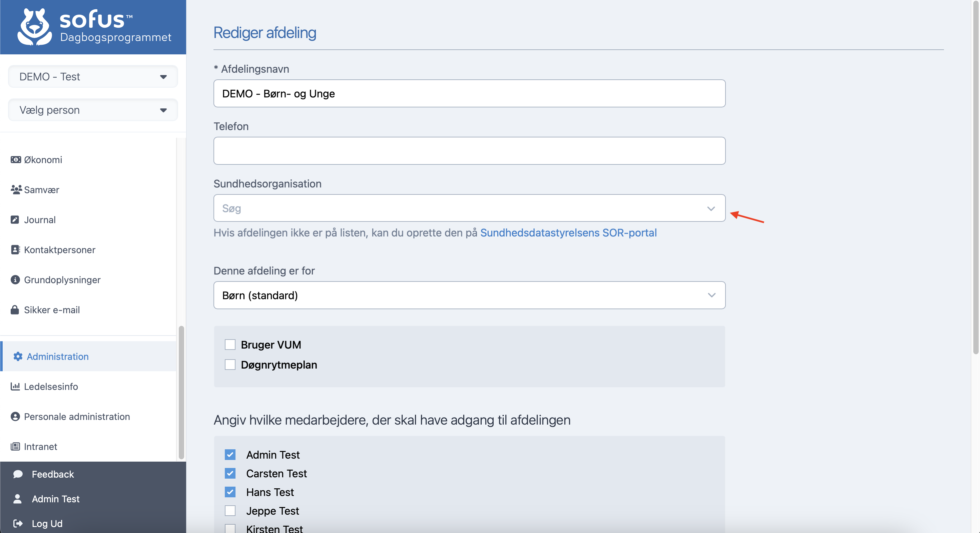This screenshot has width=980, height=533.
Task: Click the Administration gear icon
Action: pos(18,356)
